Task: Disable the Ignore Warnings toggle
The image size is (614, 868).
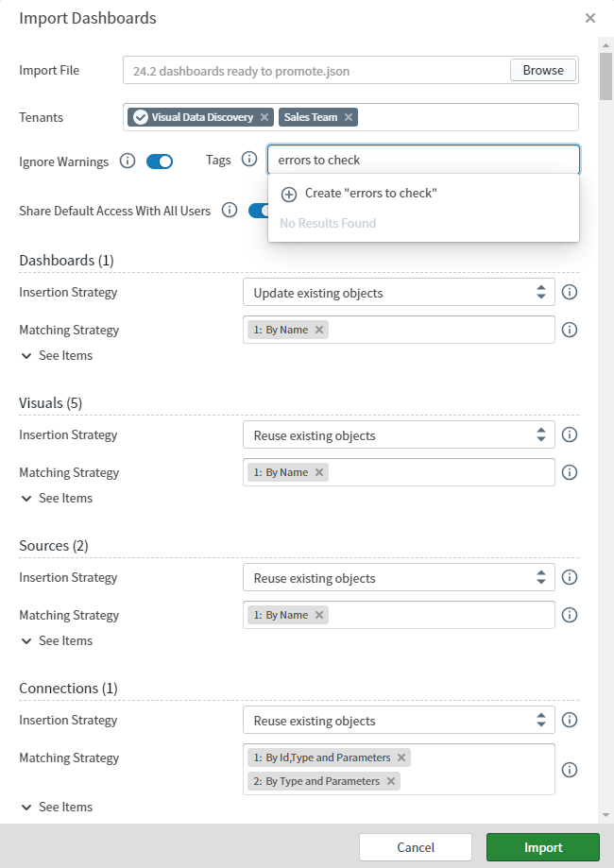Action: [160, 162]
